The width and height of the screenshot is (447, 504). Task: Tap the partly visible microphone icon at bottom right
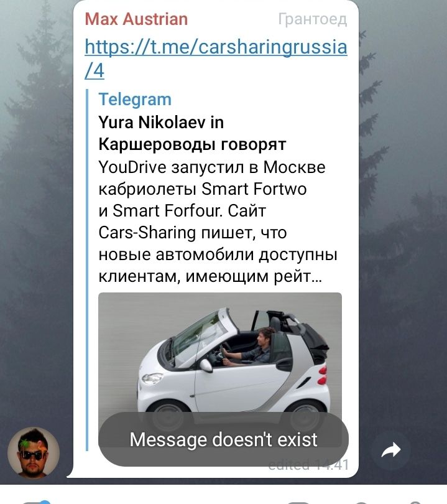(x=414, y=502)
